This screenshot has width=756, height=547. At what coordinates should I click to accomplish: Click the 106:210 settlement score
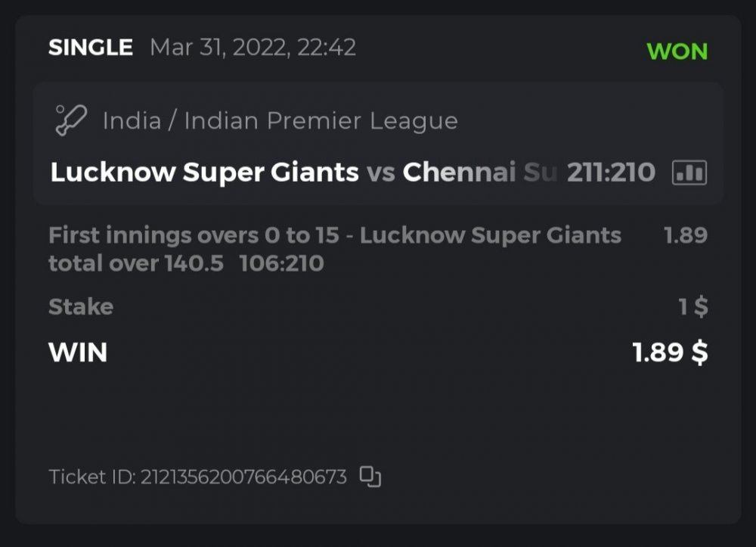[281, 263]
